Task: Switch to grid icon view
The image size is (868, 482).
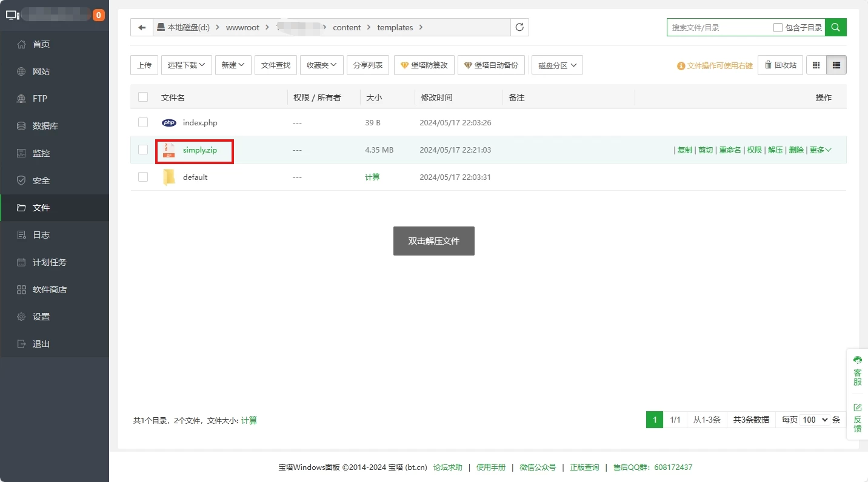Action: coord(816,65)
